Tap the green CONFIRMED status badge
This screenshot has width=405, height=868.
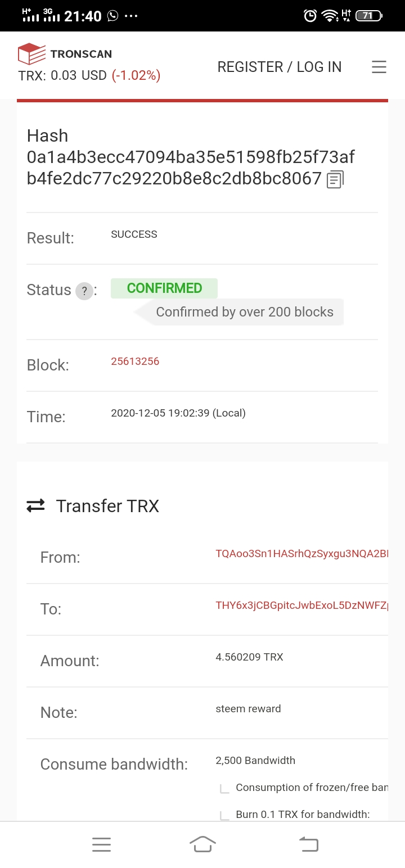pos(164,288)
